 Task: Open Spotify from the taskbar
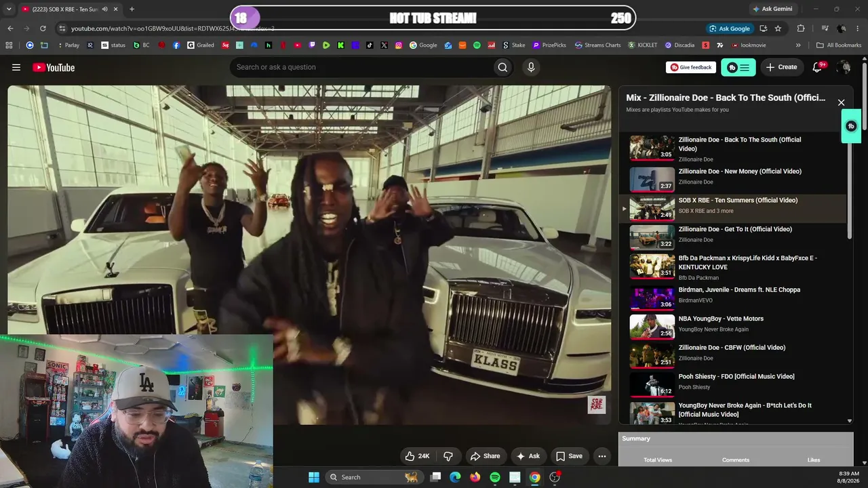[x=495, y=477]
